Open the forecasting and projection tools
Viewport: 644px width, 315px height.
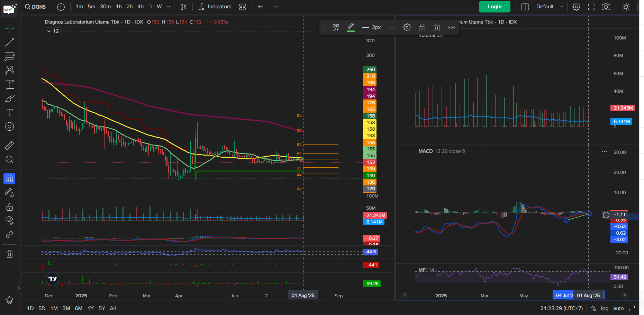pos(10,85)
